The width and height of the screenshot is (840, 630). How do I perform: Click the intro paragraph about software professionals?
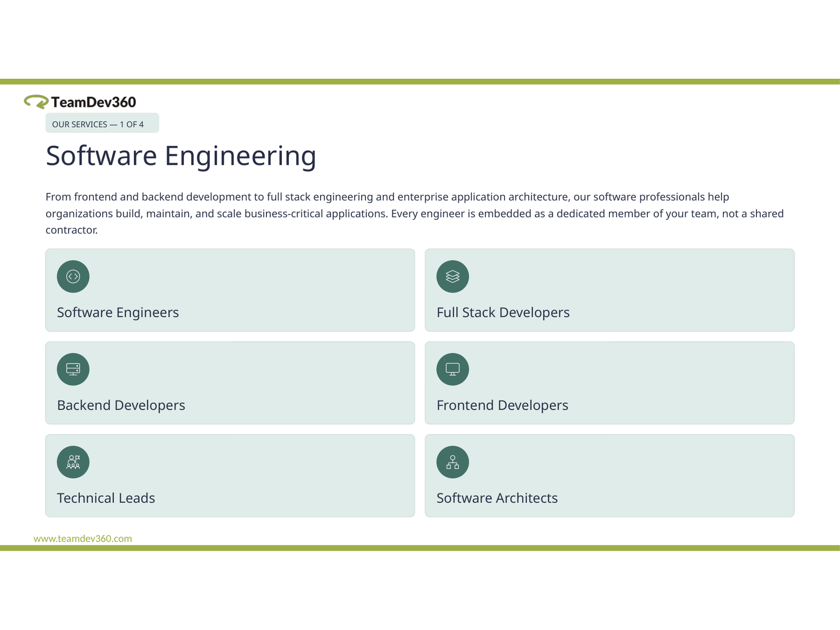point(415,213)
